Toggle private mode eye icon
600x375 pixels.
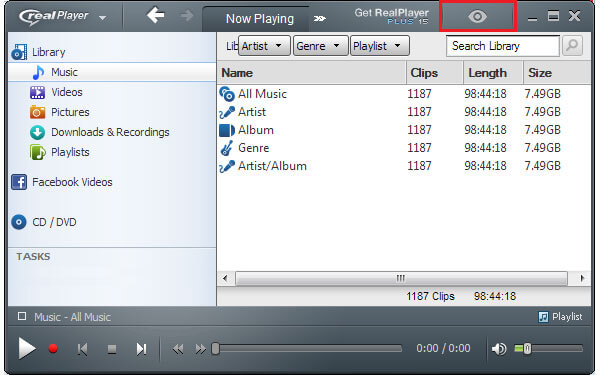[x=477, y=16]
